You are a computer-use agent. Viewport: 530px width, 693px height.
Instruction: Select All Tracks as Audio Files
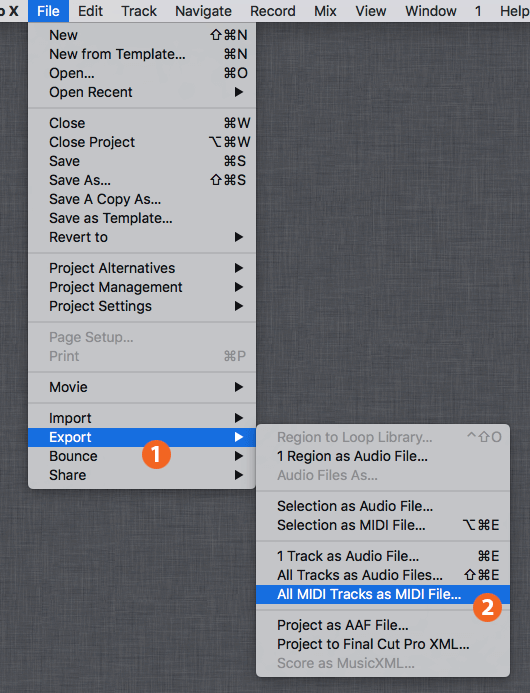click(383, 575)
